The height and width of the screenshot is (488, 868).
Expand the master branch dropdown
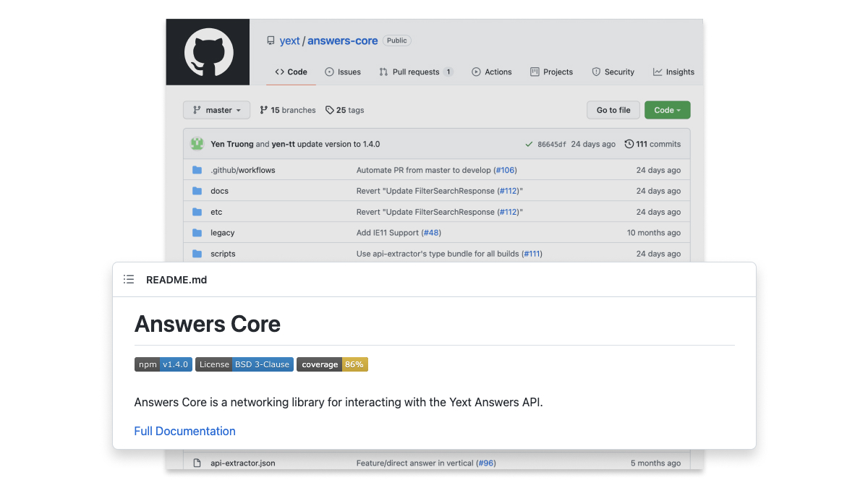click(217, 110)
